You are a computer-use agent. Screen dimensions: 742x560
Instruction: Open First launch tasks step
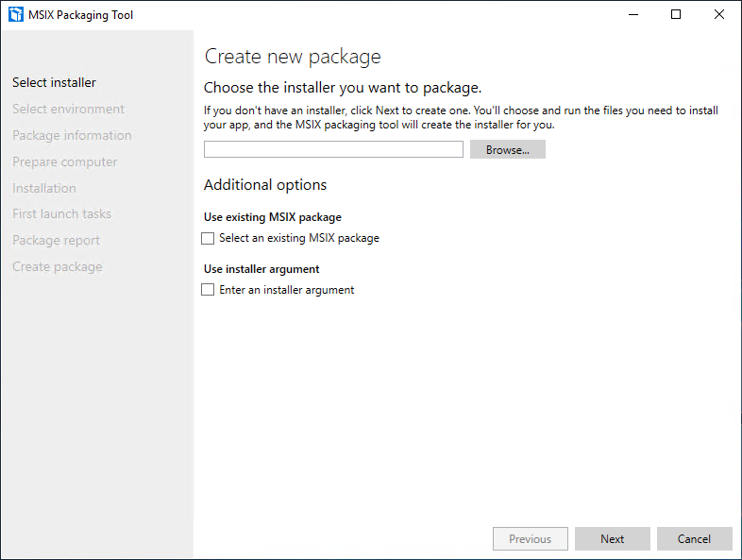pyautogui.click(x=62, y=214)
